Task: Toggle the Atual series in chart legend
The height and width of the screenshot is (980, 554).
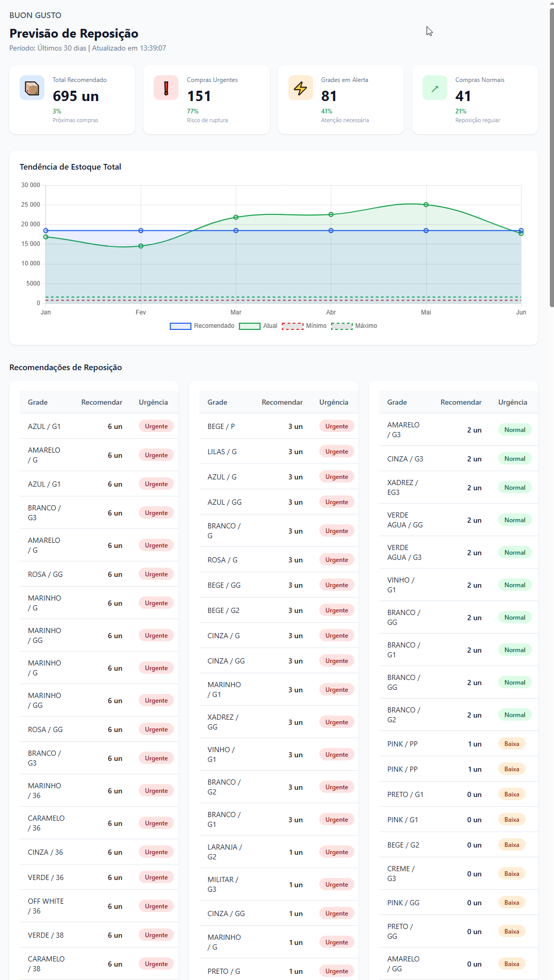Action: click(258, 326)
